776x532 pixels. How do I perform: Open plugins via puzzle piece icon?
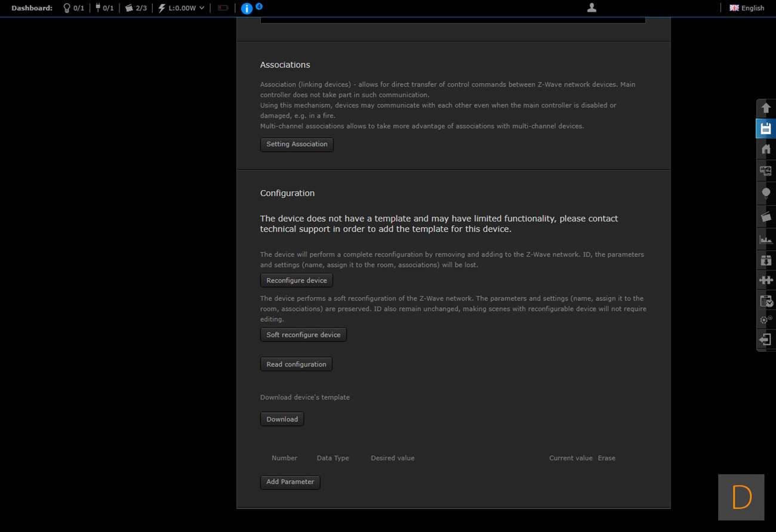(x=766, y=280)
